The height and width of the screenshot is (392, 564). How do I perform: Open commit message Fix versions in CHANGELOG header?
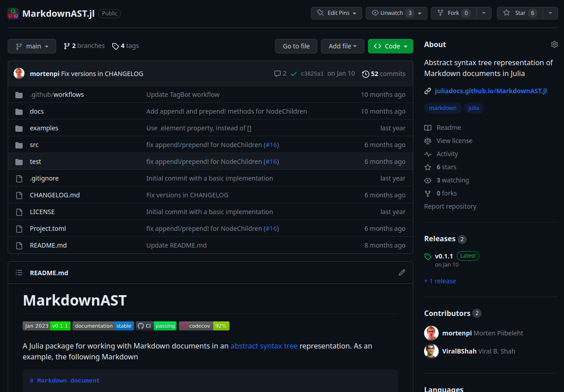pos(102,74)
